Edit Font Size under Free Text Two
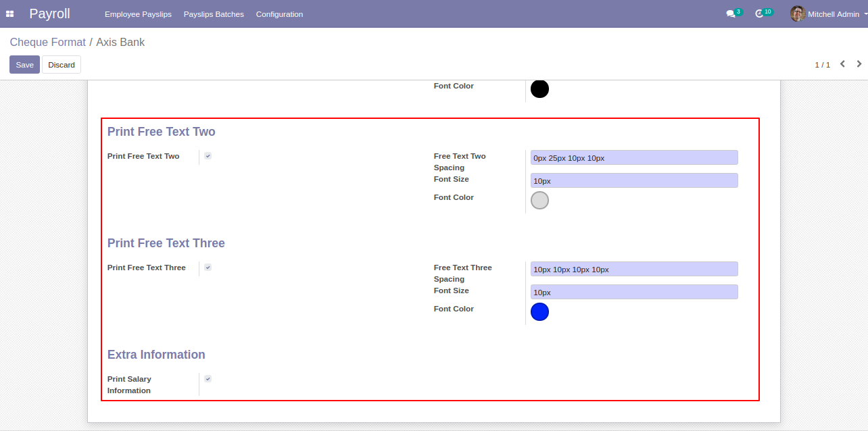The width and height of the screenshot is (868, 431). point(634,180)
